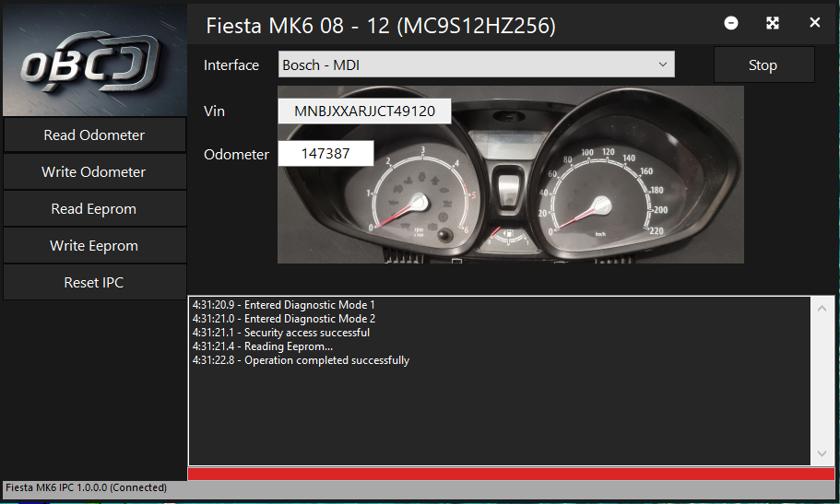Stop the current operation
The image size is (840, 504).
click(763, 64)
